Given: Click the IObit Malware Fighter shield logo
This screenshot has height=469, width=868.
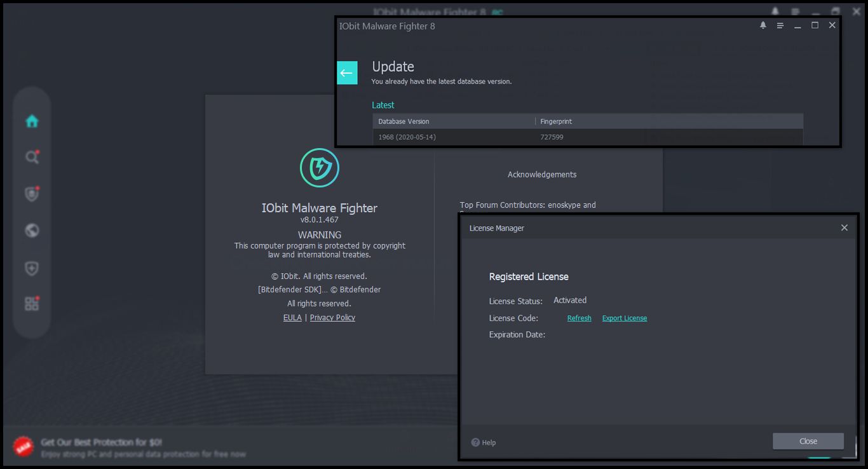Looking at the screenshot, I should (x=320, y=168).
